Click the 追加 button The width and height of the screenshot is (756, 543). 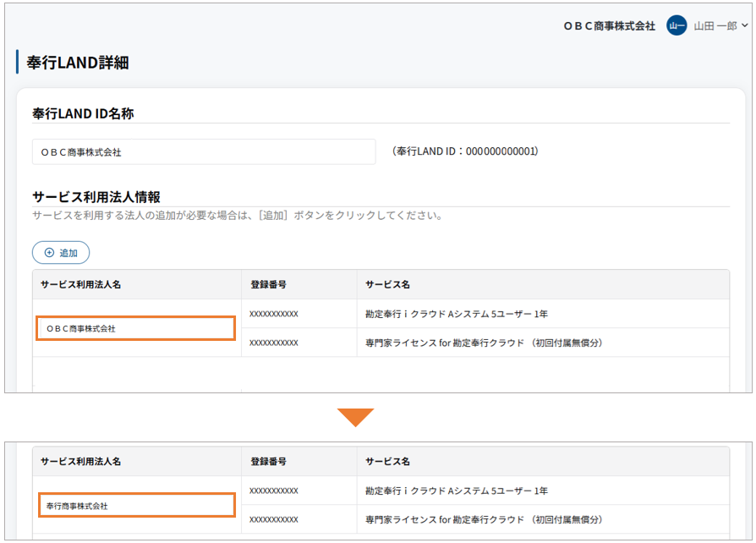coord(61,253)
